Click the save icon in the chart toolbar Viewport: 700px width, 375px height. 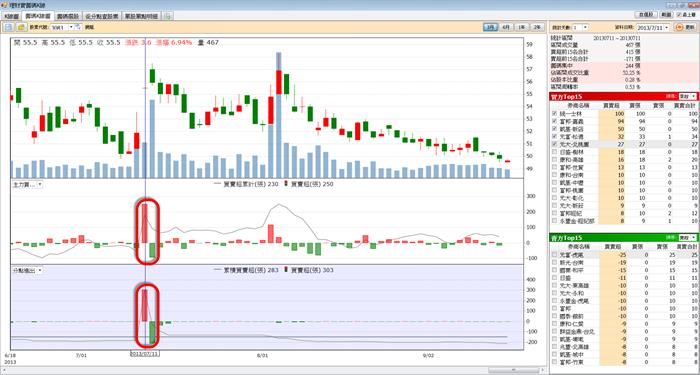pyautogui.click(x=8, y=27)
